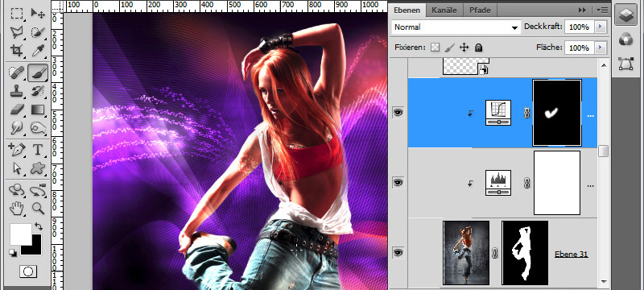Click the Curves adjustment icon thumbnail
The width and height of the screenshot is (644, 290).
(498, 113)
